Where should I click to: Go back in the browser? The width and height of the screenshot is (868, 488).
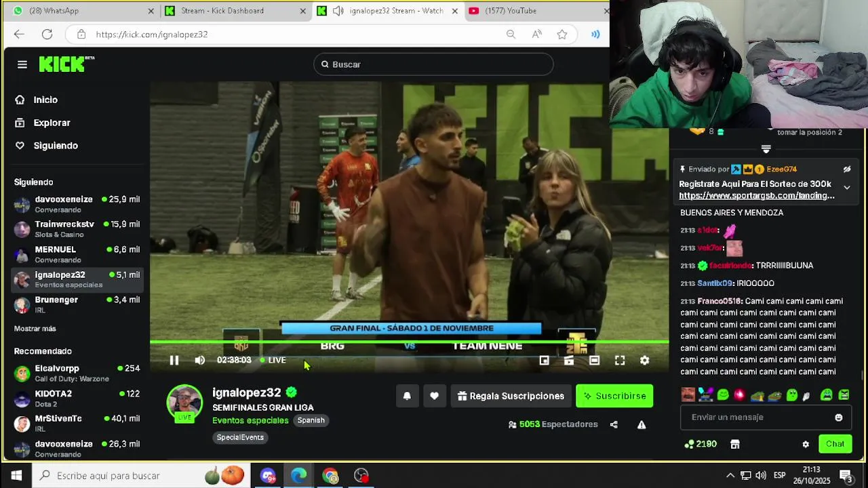[x=19, y=35]
